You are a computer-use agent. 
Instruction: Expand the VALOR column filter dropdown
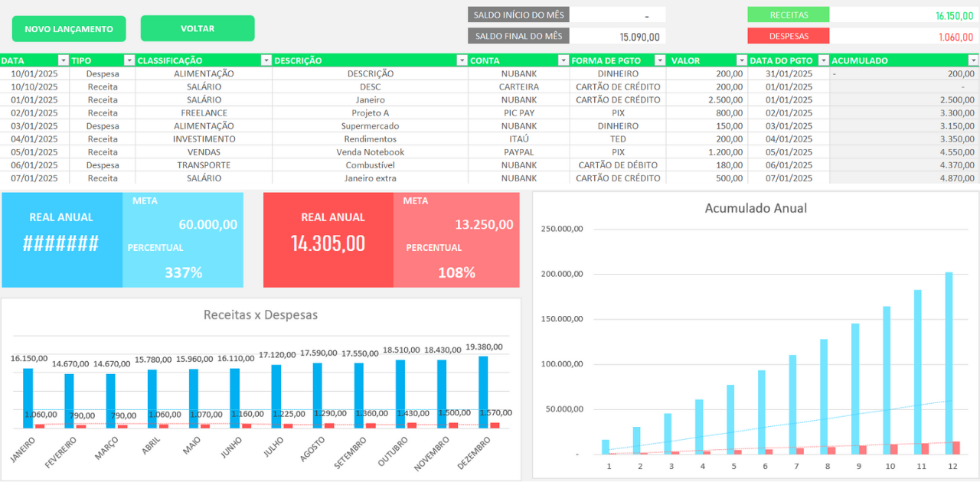(741, 60)
